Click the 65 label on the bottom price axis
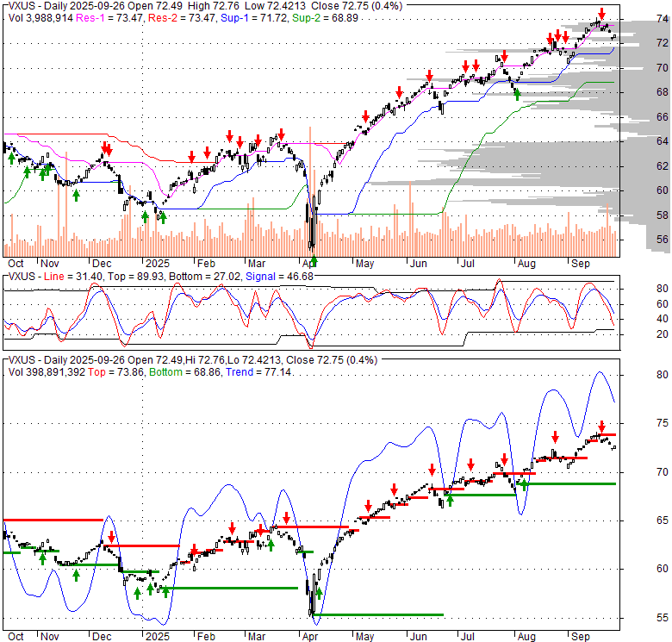Image resolution: width=672 pixels, height=642 pixels. click(663, 520)
